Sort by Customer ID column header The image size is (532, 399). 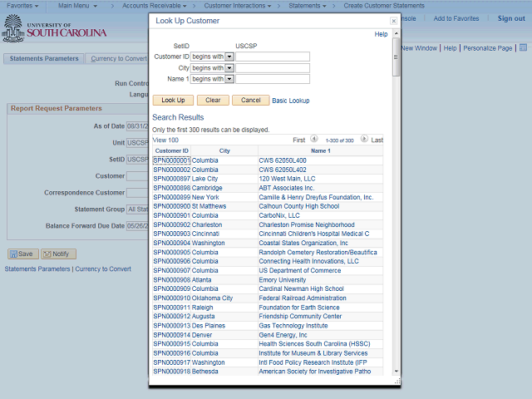click(172, 151)
